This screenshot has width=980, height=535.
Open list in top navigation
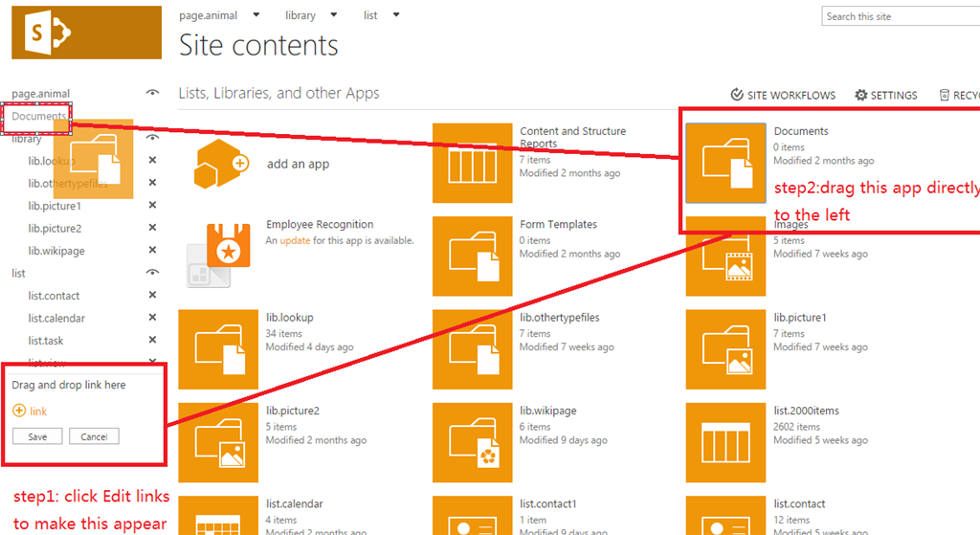370,15
